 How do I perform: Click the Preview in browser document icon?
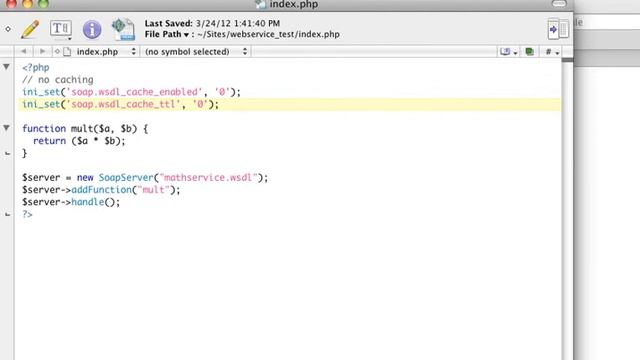pos(123,29)
